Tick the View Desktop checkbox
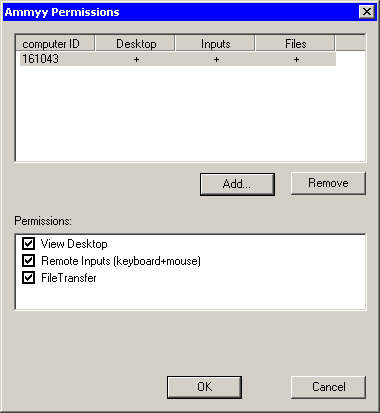Screen dimensions: 380x413 28,244
